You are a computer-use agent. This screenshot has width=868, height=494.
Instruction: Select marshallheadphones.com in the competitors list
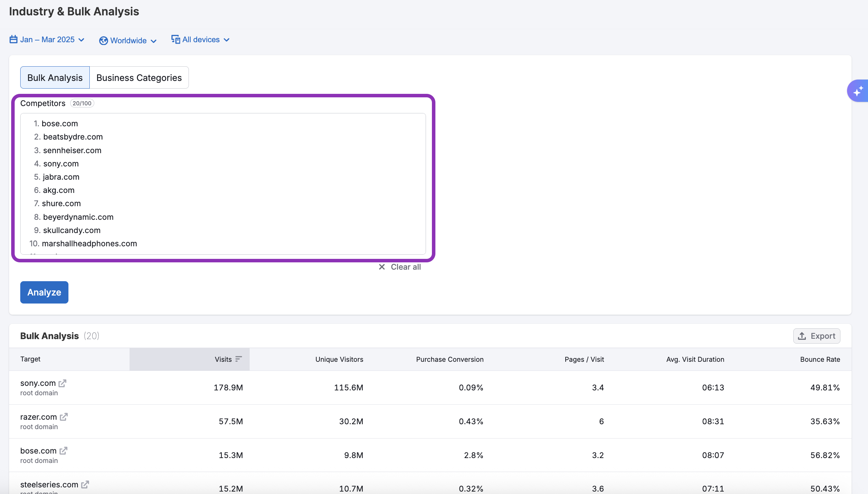[x=89, y=243]
